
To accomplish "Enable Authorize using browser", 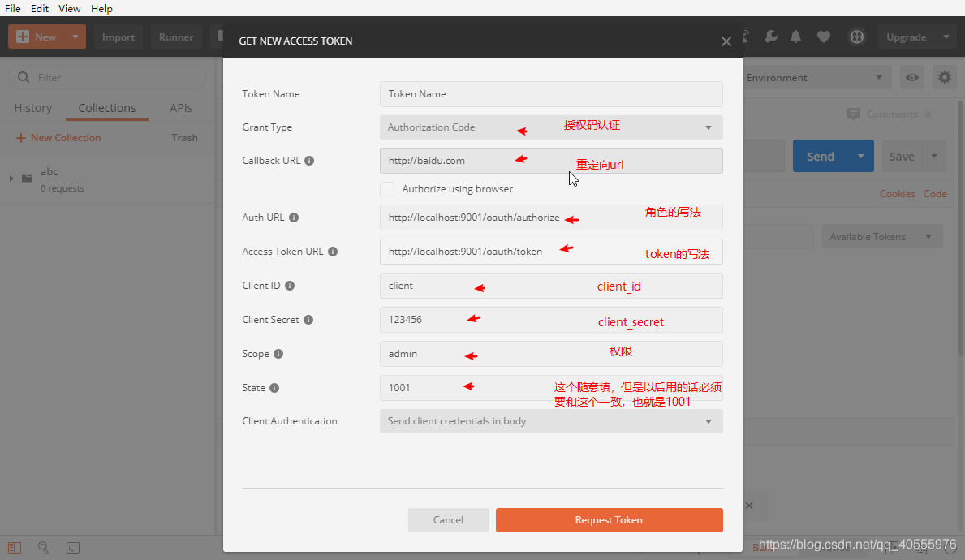I will point(387,188).
